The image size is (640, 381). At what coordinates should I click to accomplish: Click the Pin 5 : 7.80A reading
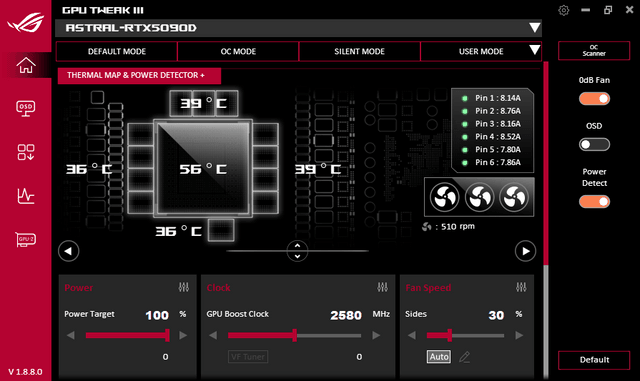click(498, 149)
